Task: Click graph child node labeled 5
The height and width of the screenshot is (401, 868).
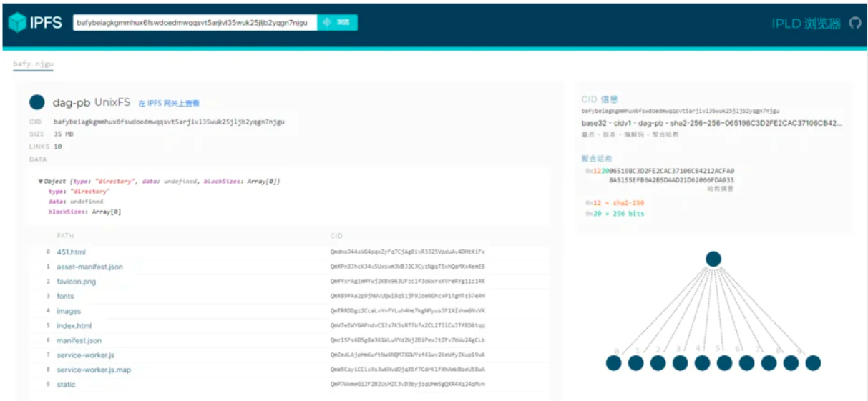Action: pyautogui.click(x=724, y=363)
